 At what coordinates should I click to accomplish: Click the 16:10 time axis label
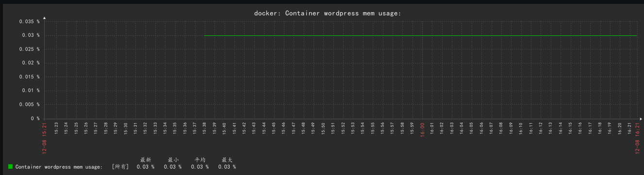(521, 128)
